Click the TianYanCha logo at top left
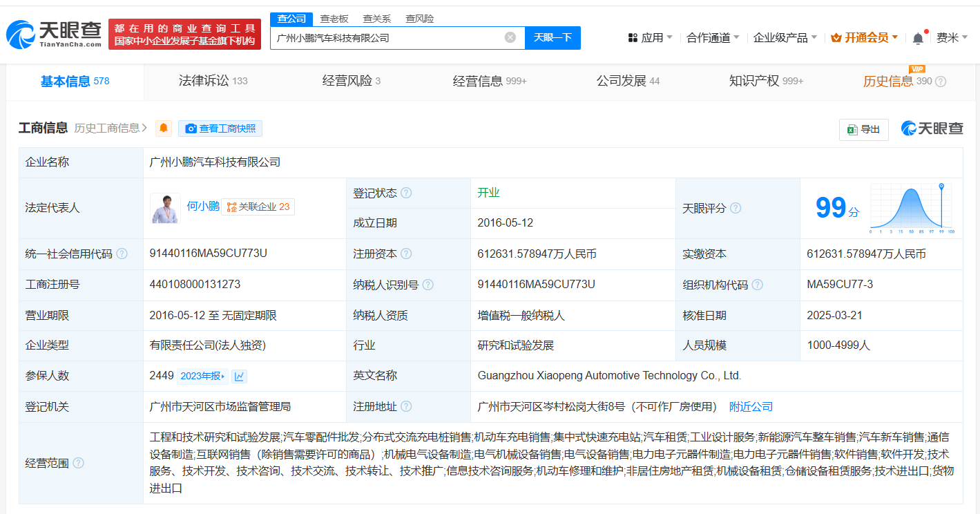980x514 pixels. pyautogui.click(x=54, y=35)
